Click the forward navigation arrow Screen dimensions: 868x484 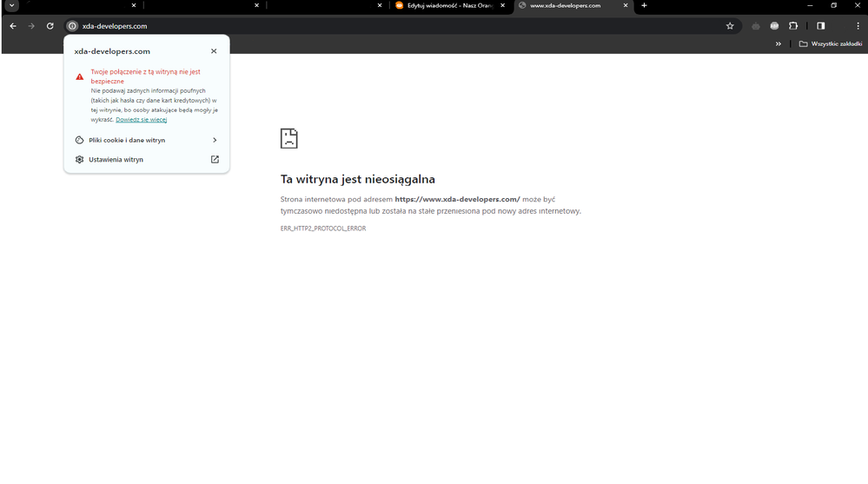32,26
